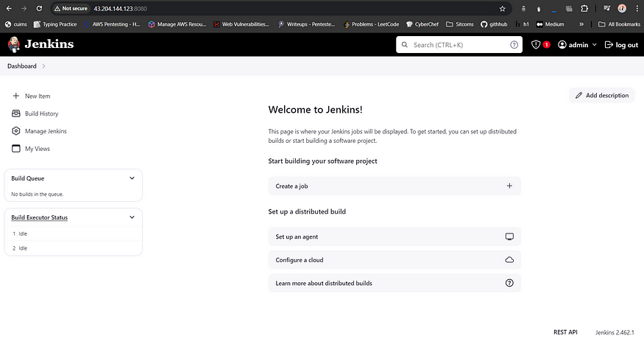Click the red notification badge
This screenshot has width=644, height=344.
(x=546, y=45)
